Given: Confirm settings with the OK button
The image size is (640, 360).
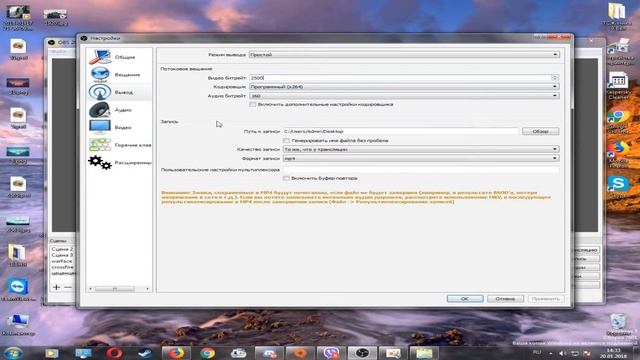Looking at the screenshot, I should [x=465, y=299].
